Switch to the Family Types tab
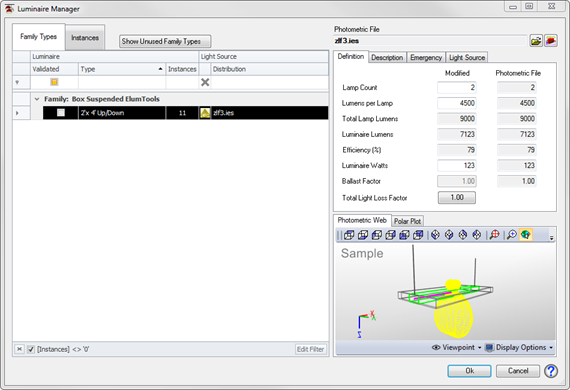Image resolution: width=570 pixels, height=390 pixels. pos(39,37)
